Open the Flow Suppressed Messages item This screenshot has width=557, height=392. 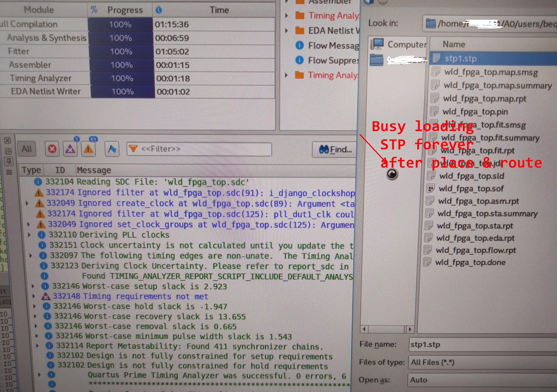coord(327,60)
